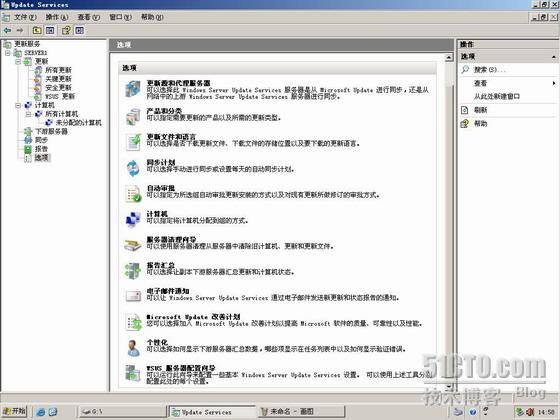Screen dimensions: 560x420
Task: Click the Internet Explorer quick launch icon
Action: pos(41,412)
